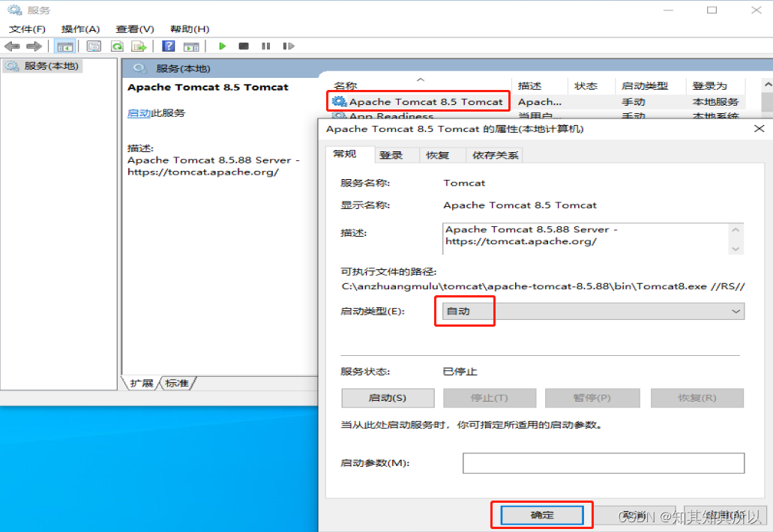The height and width of the screenshot is (532, 773).
Task: Open the 恢复 tab in properties dialog
Action: tap(442, 155)
